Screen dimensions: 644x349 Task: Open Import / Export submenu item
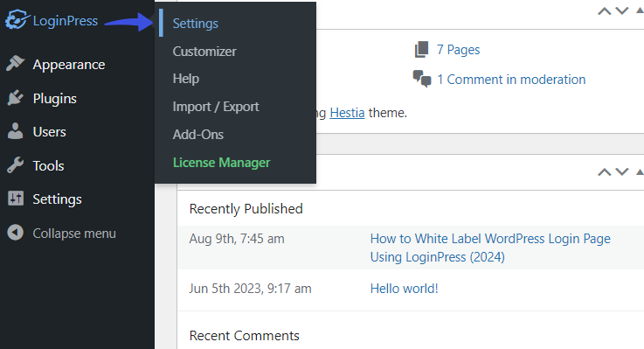pyautogui.click(x=216, y=107)
